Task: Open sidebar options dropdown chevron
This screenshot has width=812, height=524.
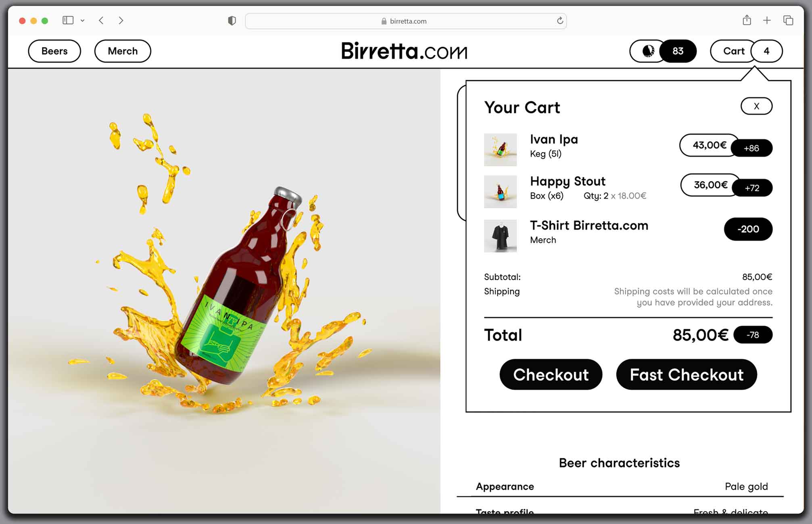Action: tap(82, 21)
